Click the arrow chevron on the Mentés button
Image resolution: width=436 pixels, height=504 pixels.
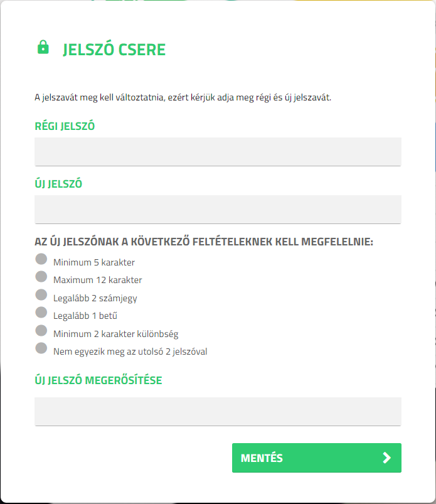click(386, 458)
